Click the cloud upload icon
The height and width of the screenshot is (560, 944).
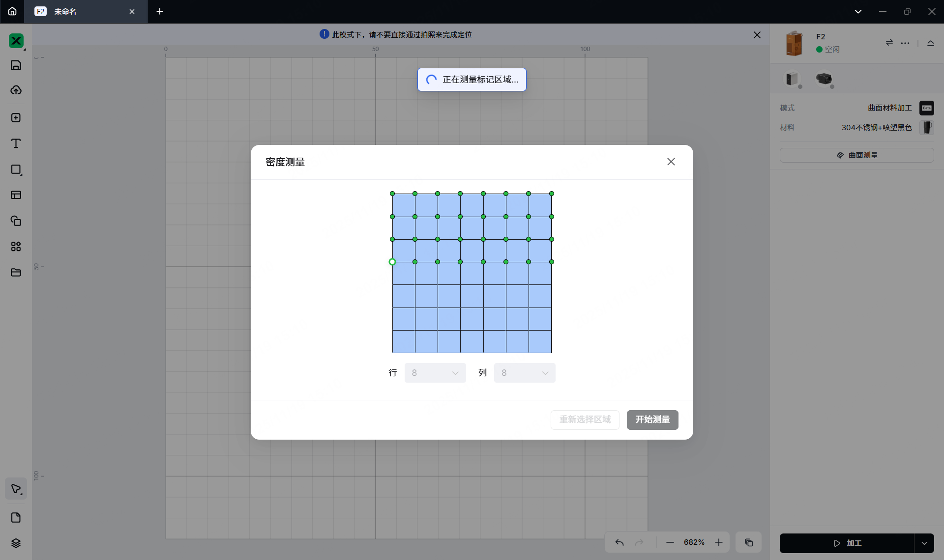[x=16, y=90]
